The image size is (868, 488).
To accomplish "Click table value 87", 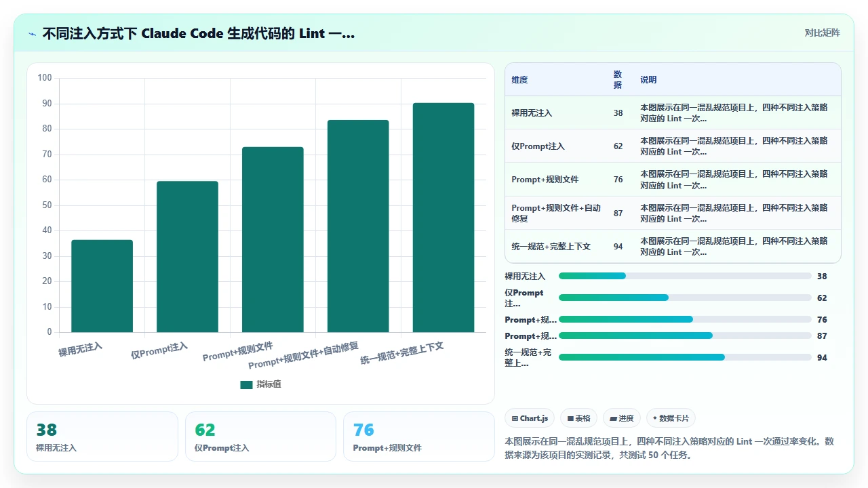I will tap(618, 213).
